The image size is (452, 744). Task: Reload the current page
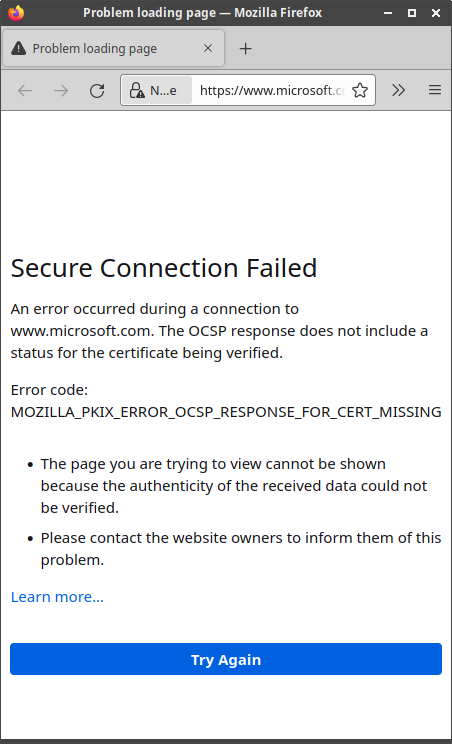coord(97,90)
